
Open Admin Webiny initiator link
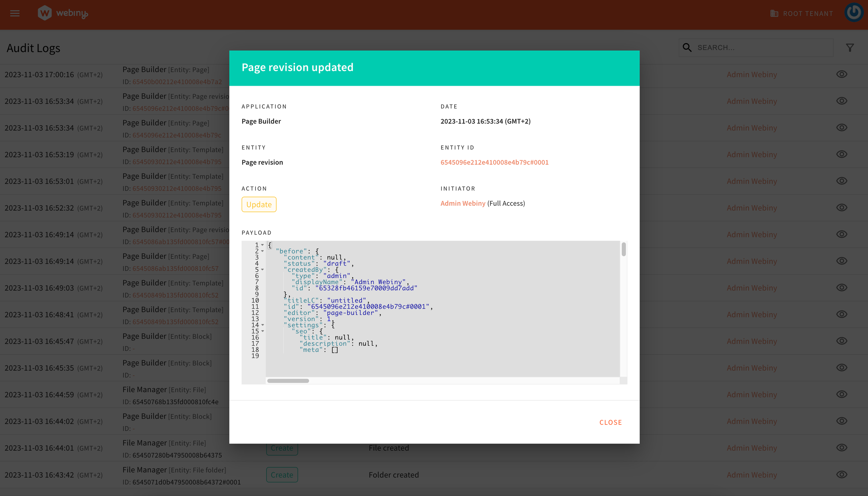point(462,203)
